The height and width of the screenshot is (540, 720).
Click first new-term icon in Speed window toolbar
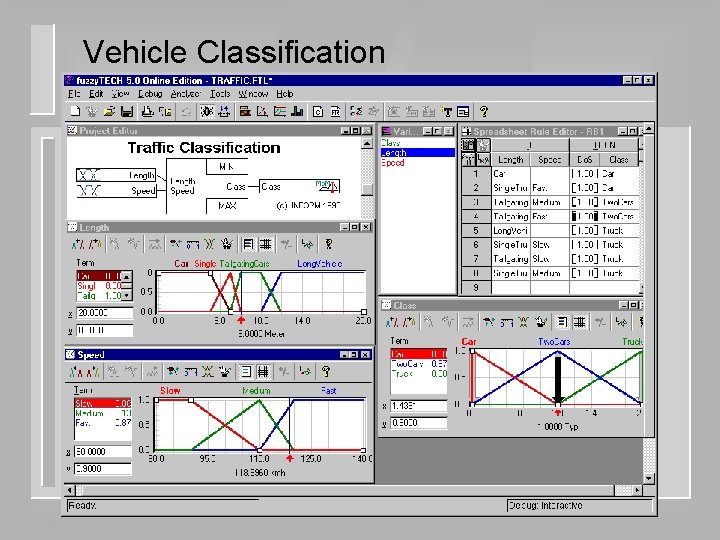point(75,371)
